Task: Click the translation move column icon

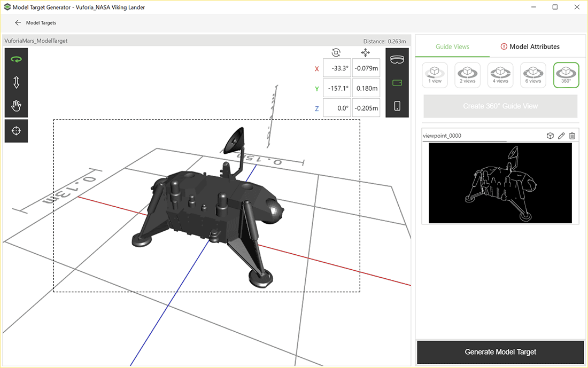Action: pos(366,52)
